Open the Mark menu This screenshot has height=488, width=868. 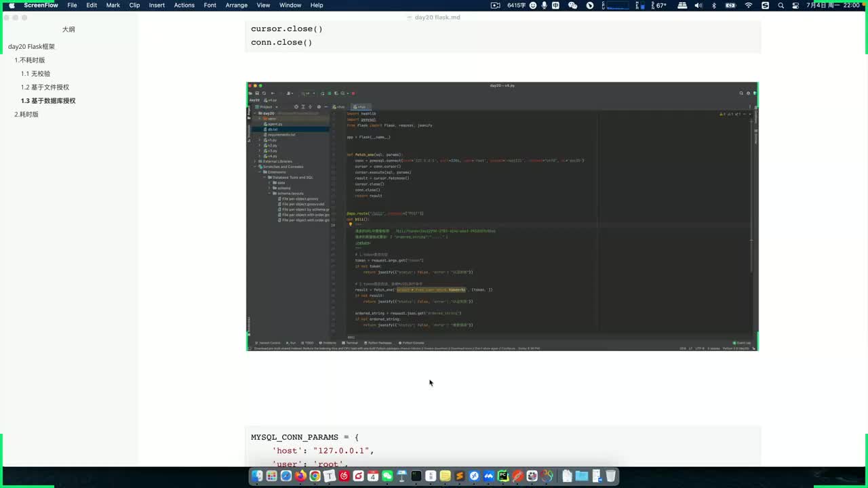pos(113,5)
